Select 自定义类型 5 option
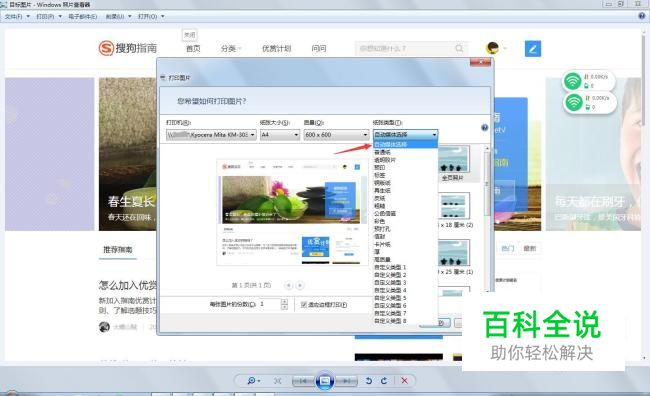The width and height of the screenshot is (650, 396). tap(405, 298)
